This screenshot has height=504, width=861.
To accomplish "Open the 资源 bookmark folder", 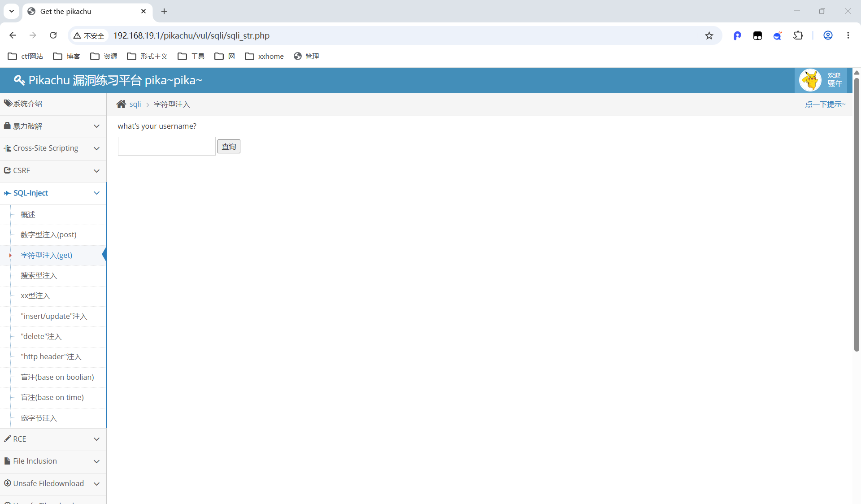I will coord(104,56).
